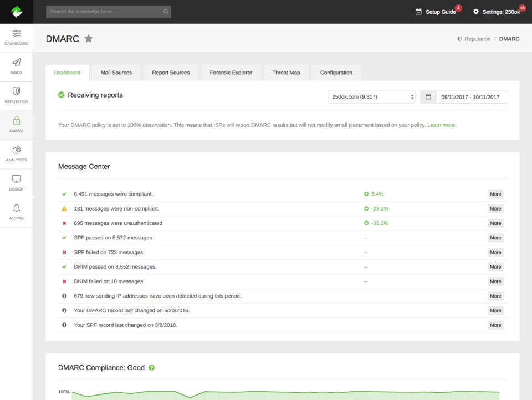
Task: Click the green question mark beside DMARC Compliance
Action: click(x=151, y=367)
